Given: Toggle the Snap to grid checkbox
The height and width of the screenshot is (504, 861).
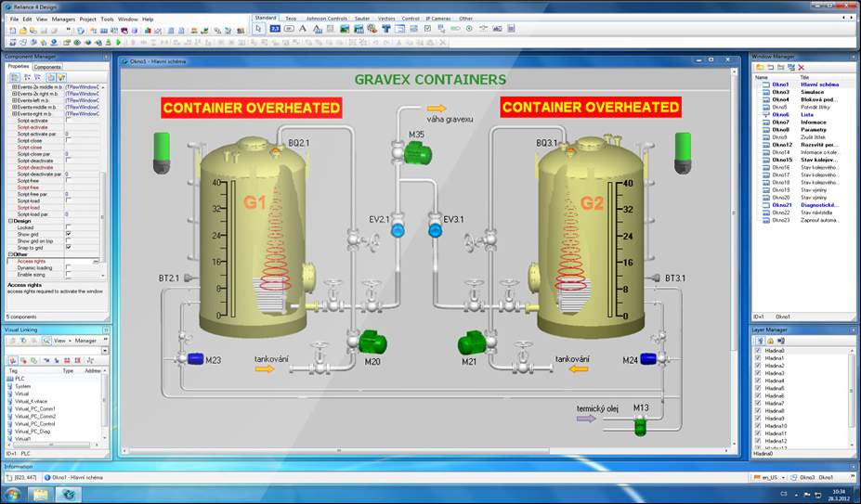Looking at the screenshot, I should (68, 248).
